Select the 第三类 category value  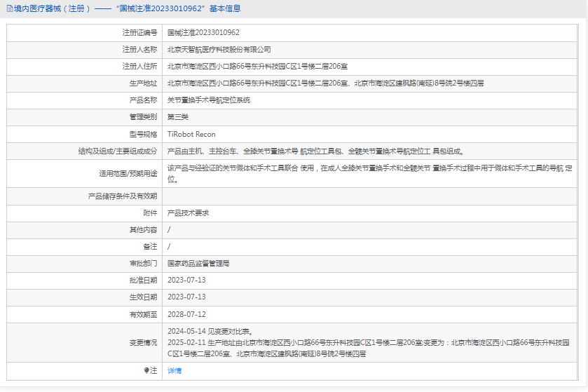point(178,117)
